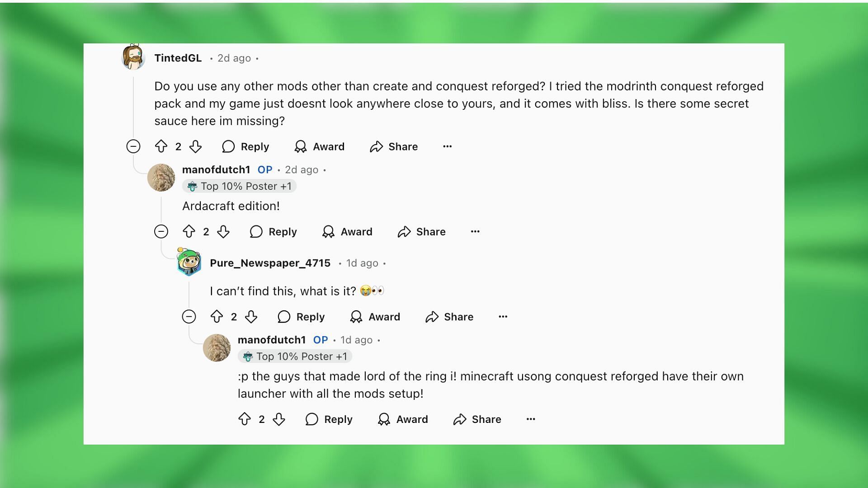Toggle collapse on TintedGL comment thread
Screen dimensions: 868x488
coord(134,146)
